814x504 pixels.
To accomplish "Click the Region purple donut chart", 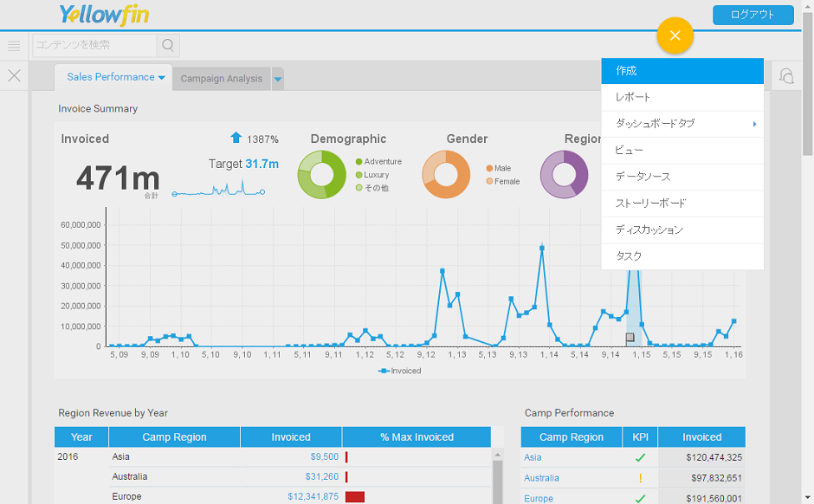I will point(565,174).
